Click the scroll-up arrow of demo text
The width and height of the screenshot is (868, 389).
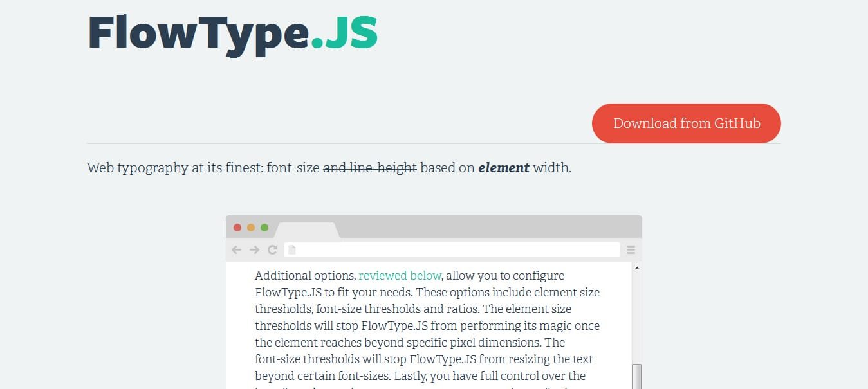(x=637, y=267)
